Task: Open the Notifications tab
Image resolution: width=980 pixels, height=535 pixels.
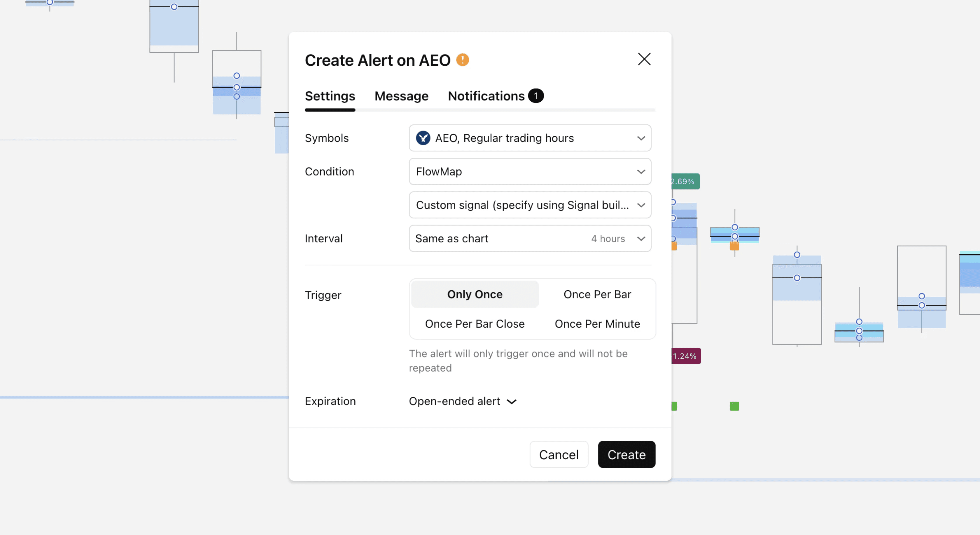Action: [486, 96]
